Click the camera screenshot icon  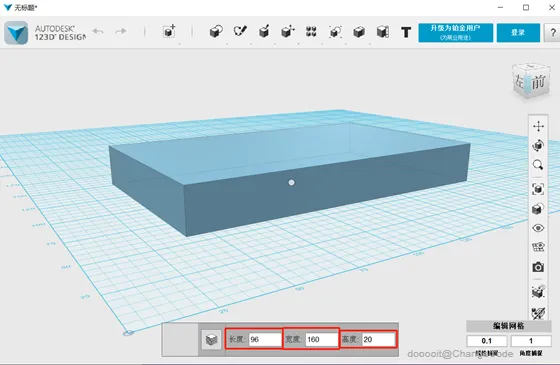pyautogui.click(x=538, y=267)
